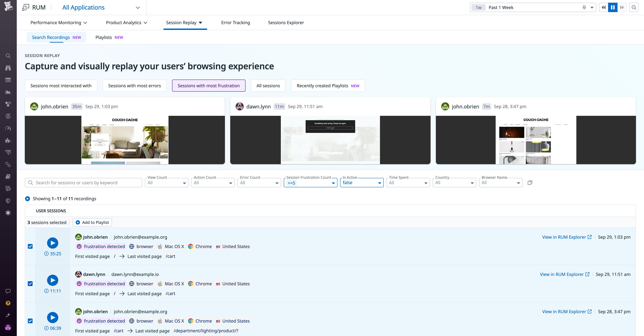
Task: Click the pin icon beside the Past 1 Week timeframe
Action: point(584,7)
